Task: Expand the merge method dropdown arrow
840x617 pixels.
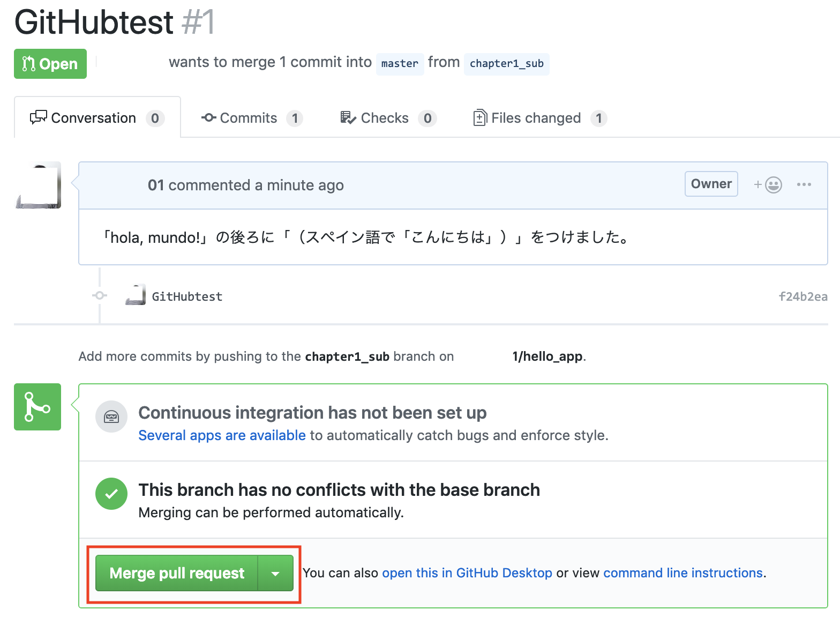Action: 275,573
